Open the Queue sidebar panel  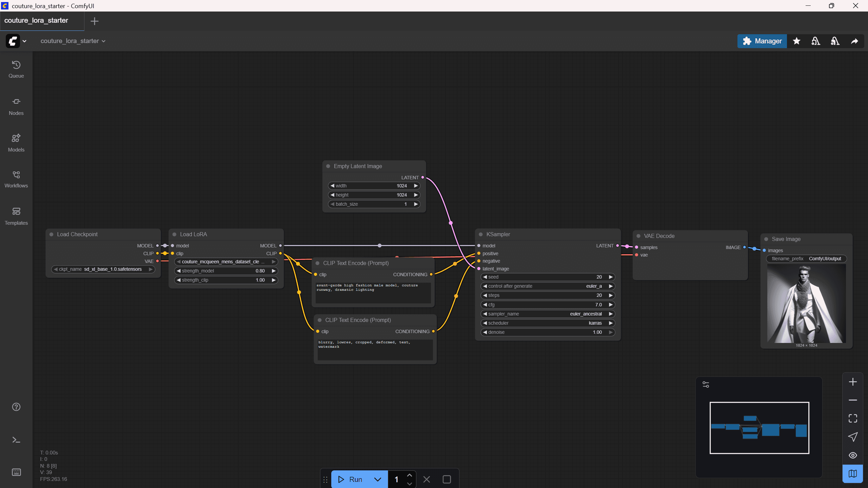(16, 69)
